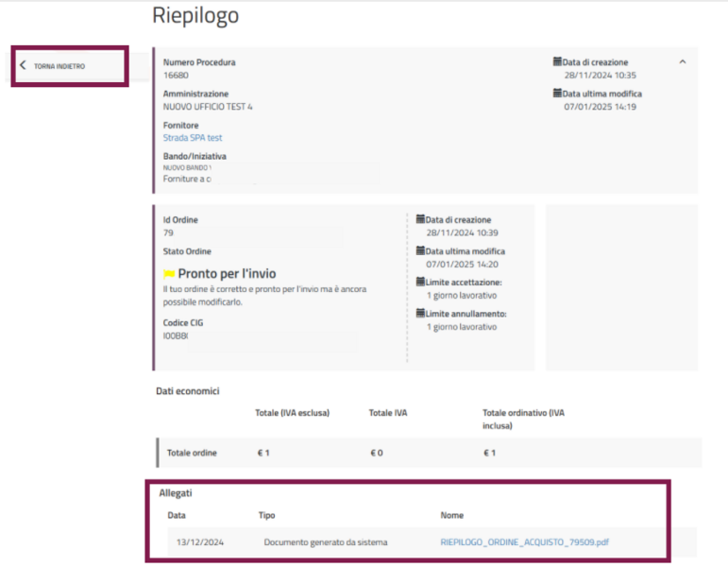
Task: Click the Riepilogo page heading
Action: [195, 16]
